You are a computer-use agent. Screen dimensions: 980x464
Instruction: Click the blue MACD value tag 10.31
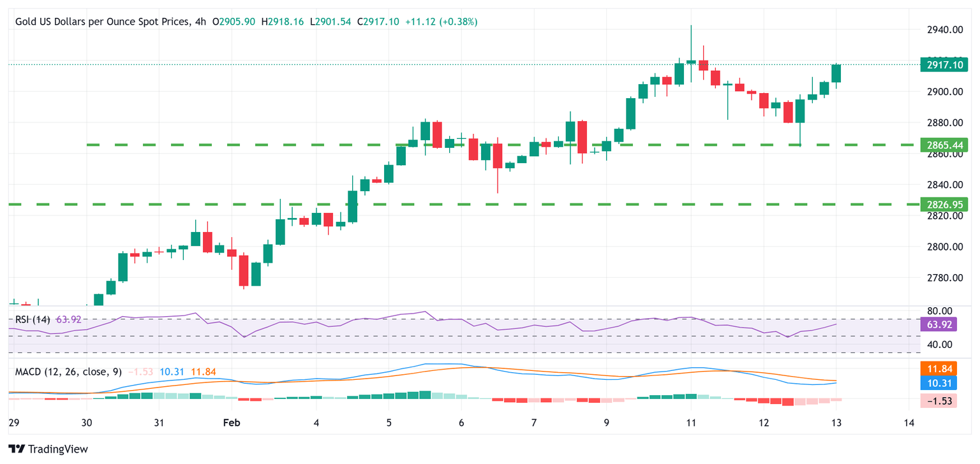click(938, 383)
